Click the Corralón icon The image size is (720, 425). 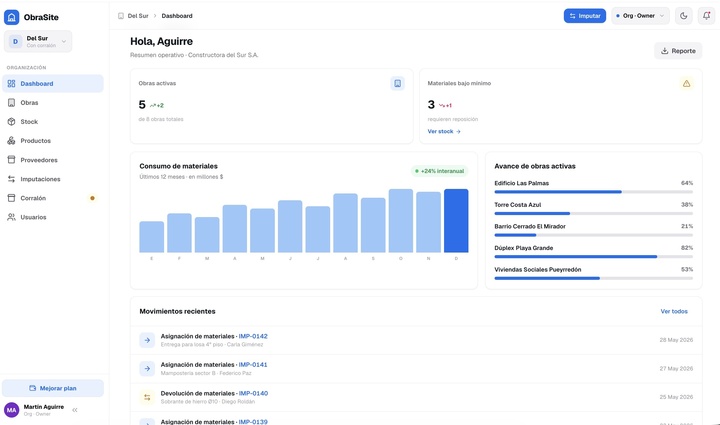tap(11, 198)
